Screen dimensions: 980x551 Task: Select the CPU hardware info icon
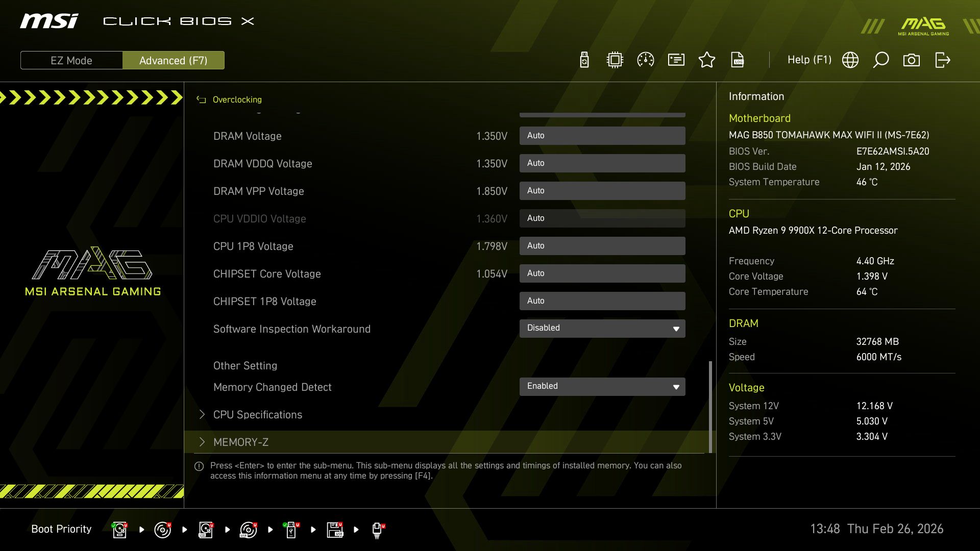pyautogui.click(x=615, y=60)
